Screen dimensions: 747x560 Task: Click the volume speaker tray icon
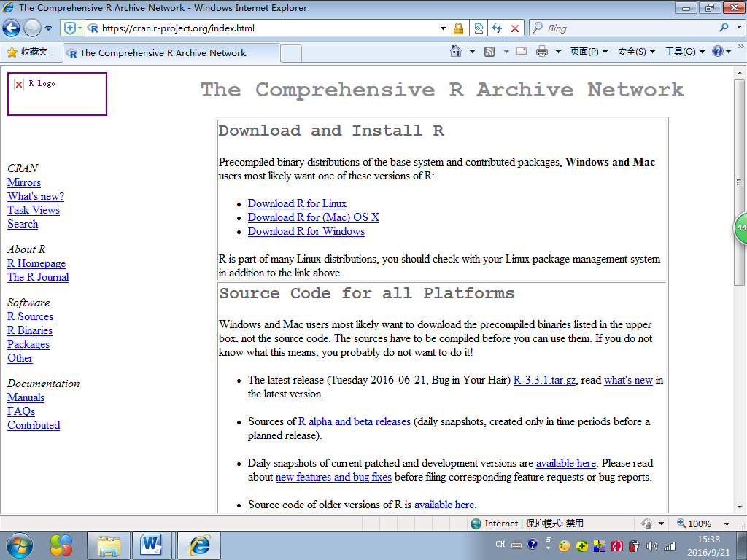click(651, 545)
